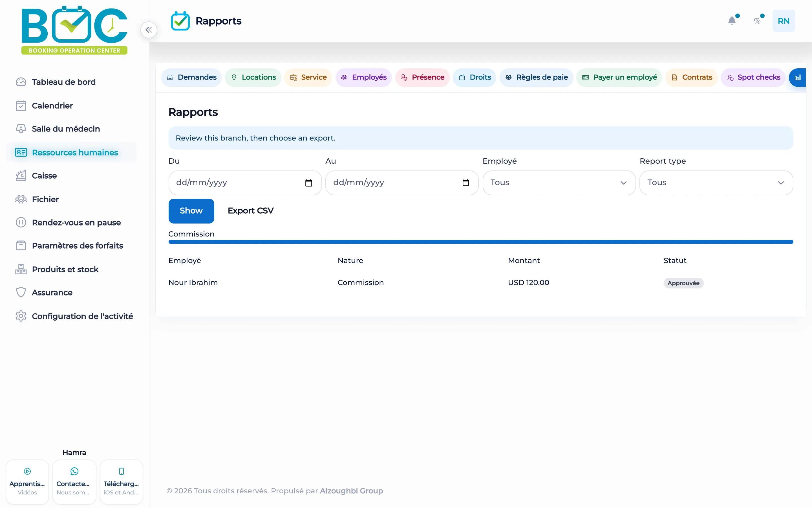Image resolution: width=812 pixels, height=508 pixels.
Task: Click the blue Commission progress bar
Action: pos(481,242)
